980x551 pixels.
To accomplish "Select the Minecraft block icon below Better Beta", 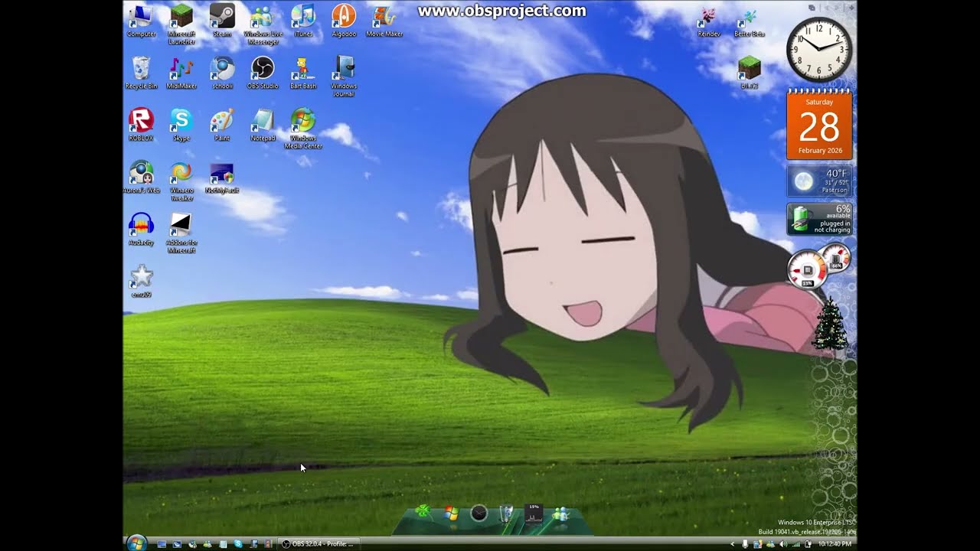I will (x=749, y=73).
